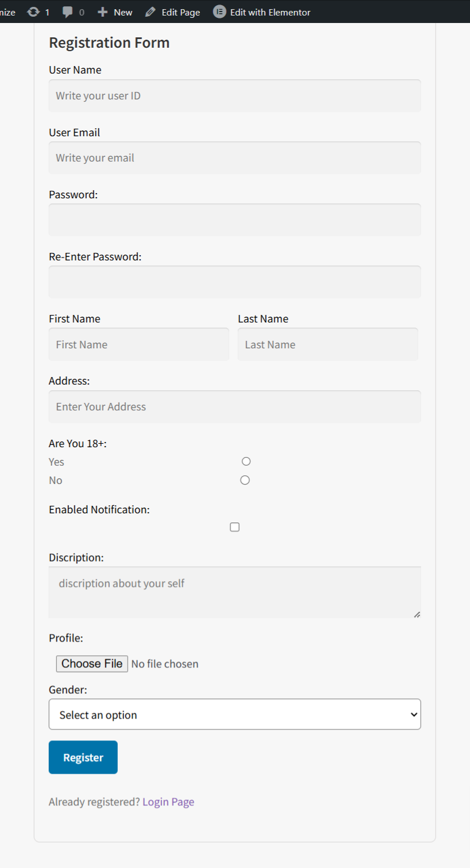Open the comments bubble icon
Screen dimensions: 470x868
click(x=68, y=12)
